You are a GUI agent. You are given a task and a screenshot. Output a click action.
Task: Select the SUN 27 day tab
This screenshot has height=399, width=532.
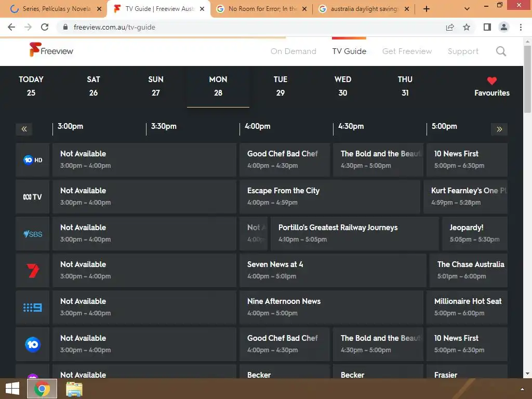pos(156,86)
